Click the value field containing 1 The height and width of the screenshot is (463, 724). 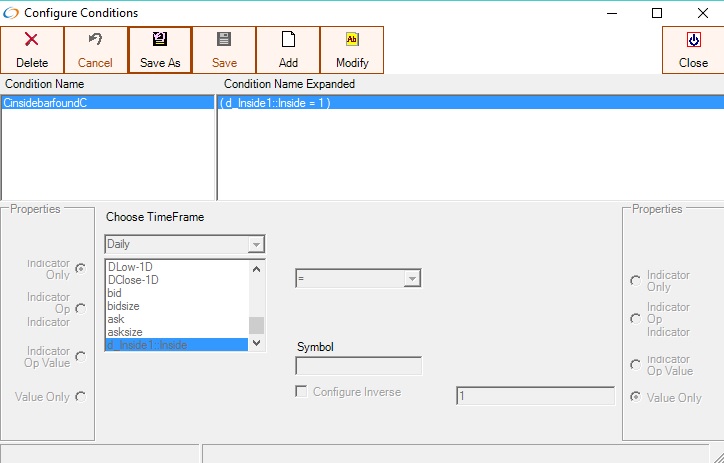point(535,396)
